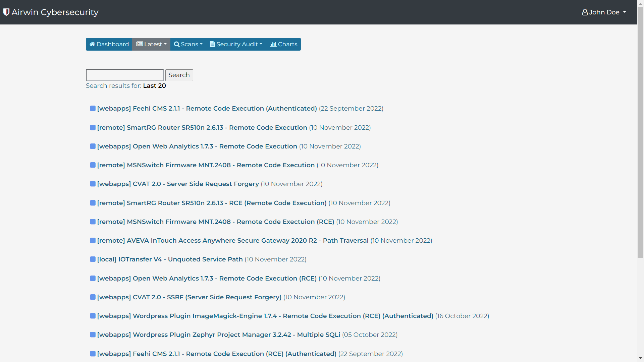Open the Security Audit dropdown
Screen dimensions: 644x362
(x=236, y=44)
